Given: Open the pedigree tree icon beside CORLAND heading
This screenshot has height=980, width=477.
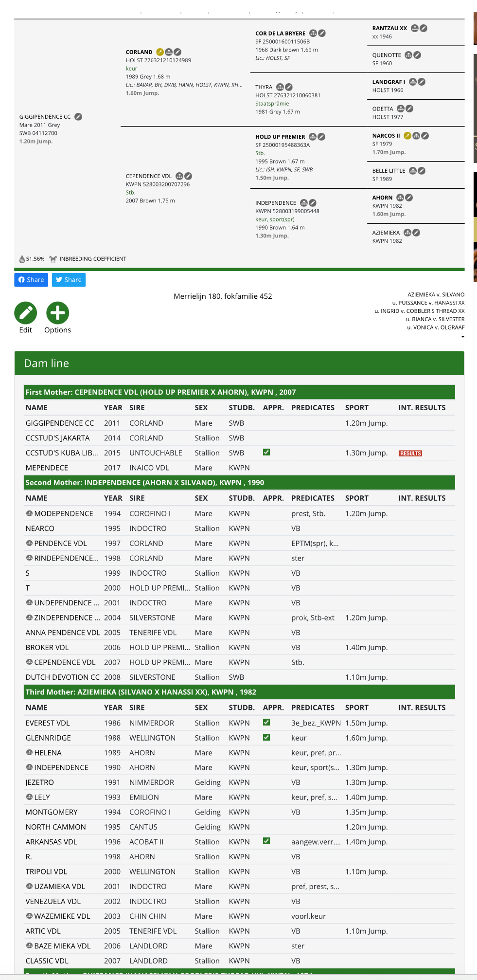Looking at the screenshot, I should (x=169, y=52).
